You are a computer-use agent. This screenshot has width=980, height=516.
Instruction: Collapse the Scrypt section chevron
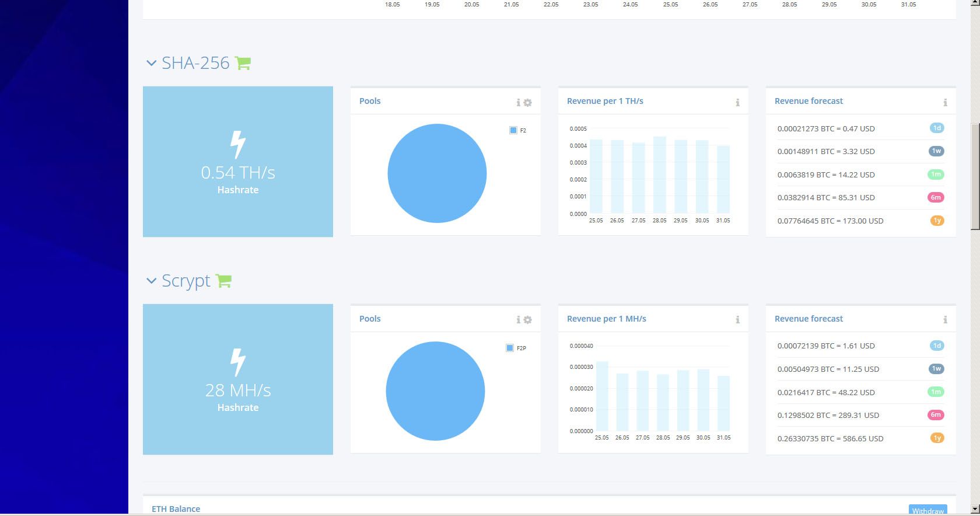[152, 281]
